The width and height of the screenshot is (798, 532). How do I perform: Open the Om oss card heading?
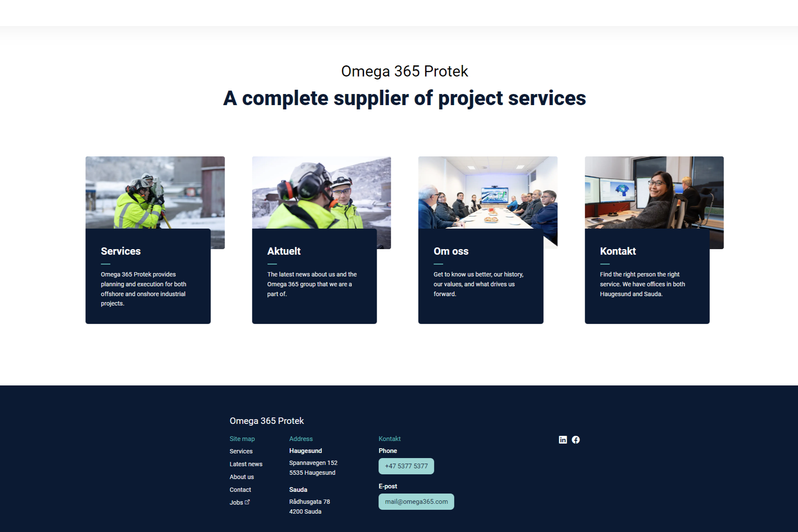click(x=451, y=251)
